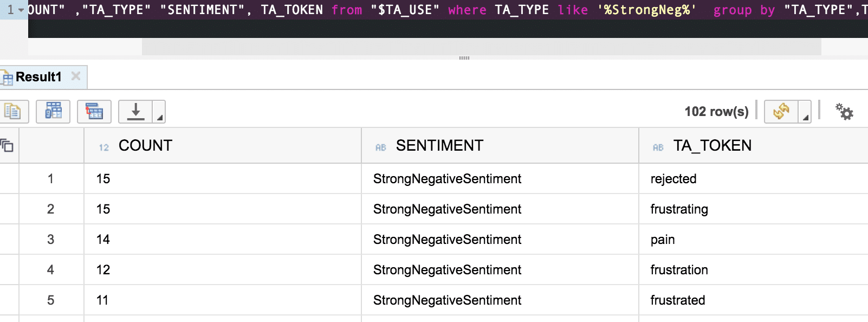Screen dimensions: 868x322
Task: Sort by the COUNT column header
Action: coord(145,145)
